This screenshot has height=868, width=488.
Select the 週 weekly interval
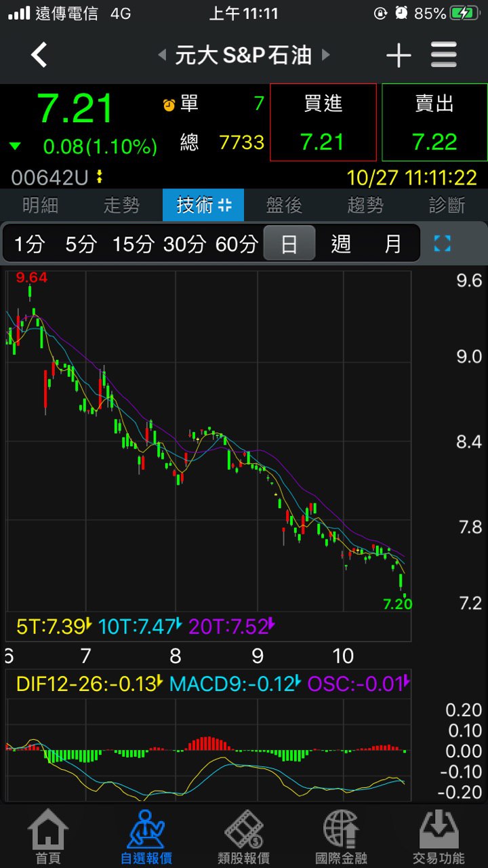341,244
